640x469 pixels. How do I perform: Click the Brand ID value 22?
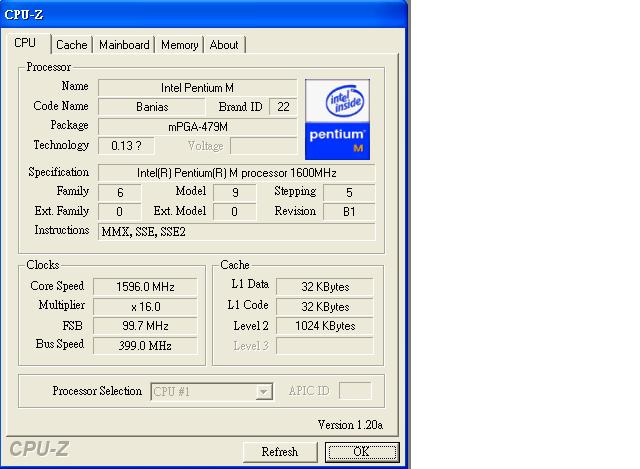tap(283, 107)
